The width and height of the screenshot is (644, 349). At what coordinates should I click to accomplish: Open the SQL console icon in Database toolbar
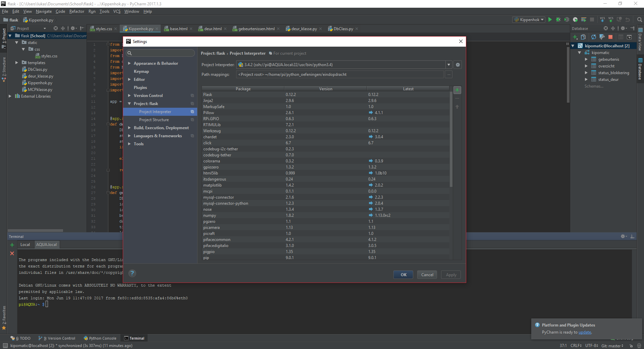(629, 37)
